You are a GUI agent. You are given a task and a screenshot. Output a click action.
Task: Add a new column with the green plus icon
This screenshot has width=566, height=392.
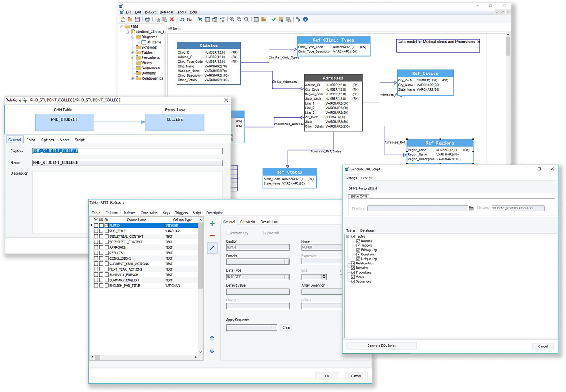coord(212,223)
